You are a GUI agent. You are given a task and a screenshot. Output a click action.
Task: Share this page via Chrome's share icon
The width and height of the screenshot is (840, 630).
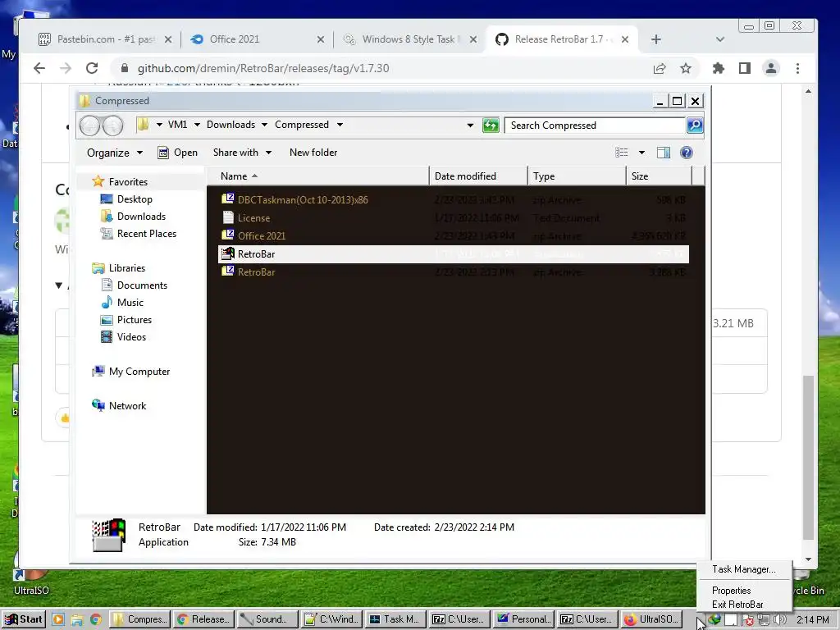click(660, 68)
